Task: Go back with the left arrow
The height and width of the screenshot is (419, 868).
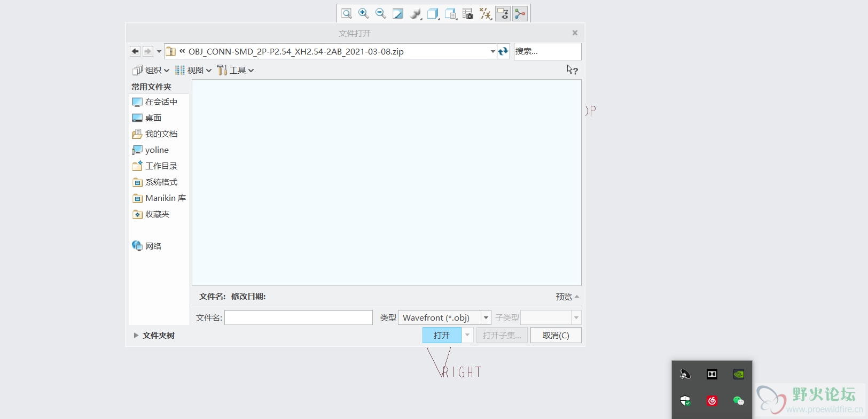Action: tap(135, 51)
